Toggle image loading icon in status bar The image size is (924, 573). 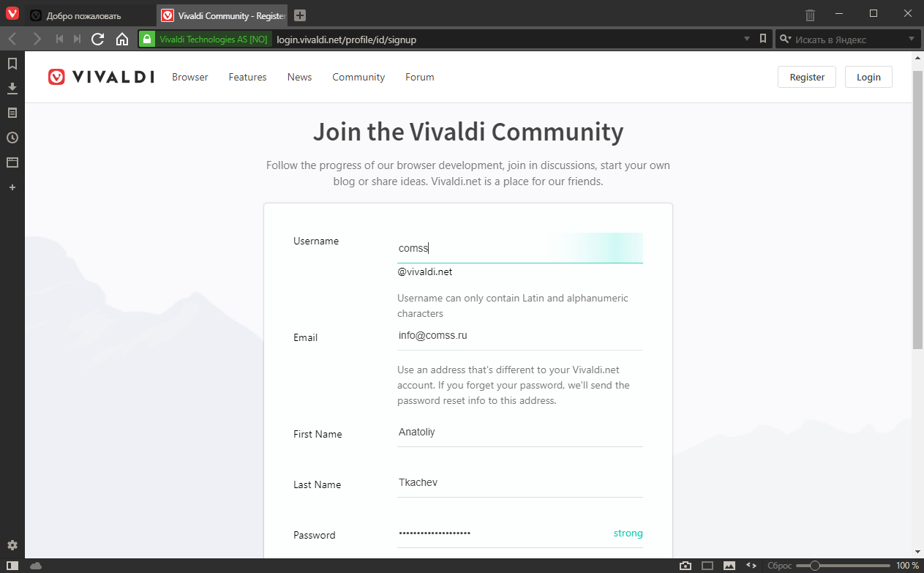[x=729, y=566]
